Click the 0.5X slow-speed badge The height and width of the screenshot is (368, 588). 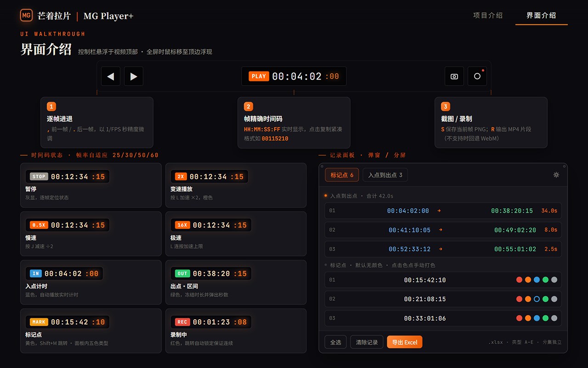click(x=39, y=225)
